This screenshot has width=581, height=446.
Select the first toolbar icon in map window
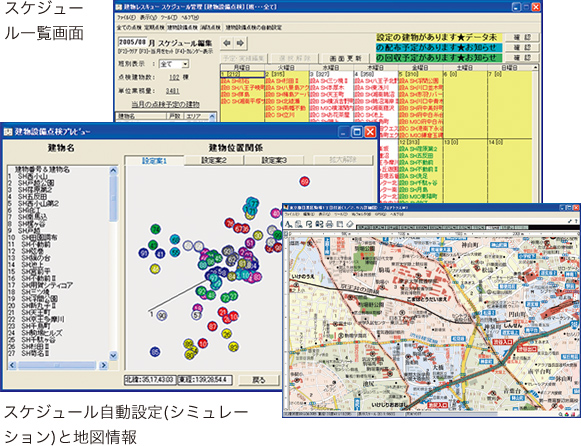click(x=289, y=224)
